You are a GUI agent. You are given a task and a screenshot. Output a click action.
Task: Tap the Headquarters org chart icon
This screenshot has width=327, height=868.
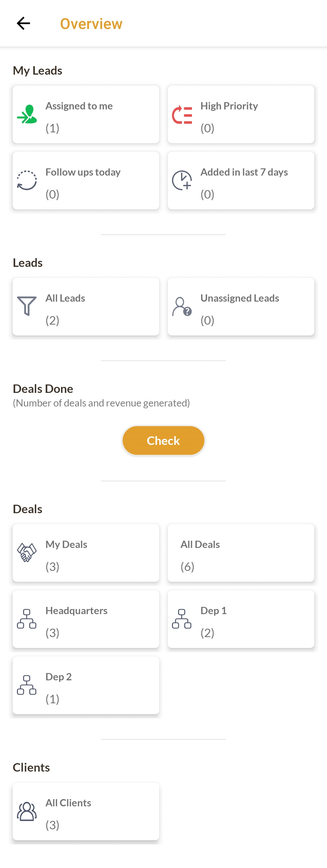coord(27,619)
